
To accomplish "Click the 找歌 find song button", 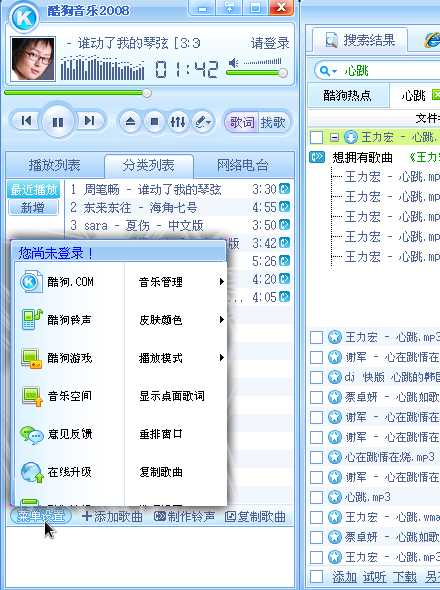I will click(274, 122).
